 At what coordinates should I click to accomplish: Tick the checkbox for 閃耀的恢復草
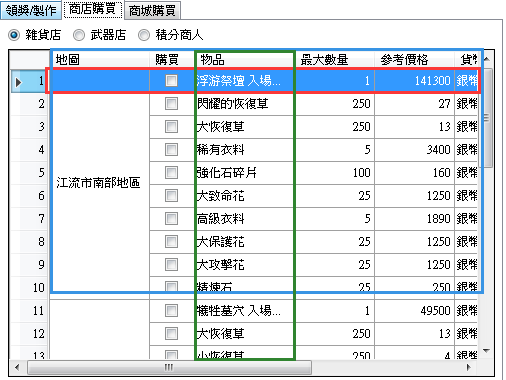(x=171, y=104)
